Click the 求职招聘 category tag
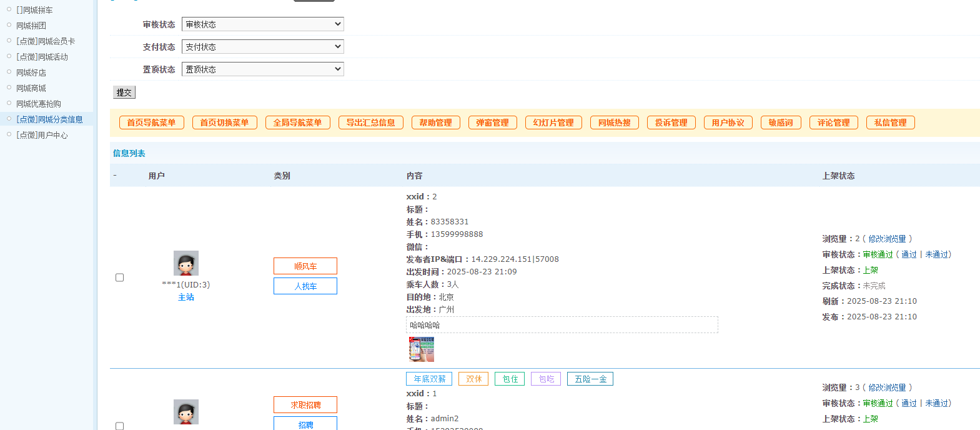The height and width of the screenshot is (430, 980). pos(305,405)
